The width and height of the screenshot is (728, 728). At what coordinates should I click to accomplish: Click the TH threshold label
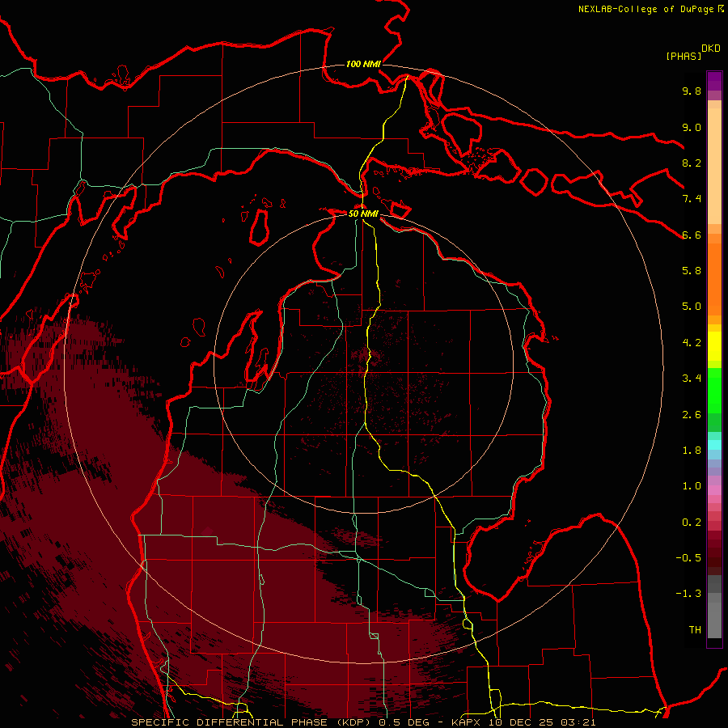pos(695,630)
